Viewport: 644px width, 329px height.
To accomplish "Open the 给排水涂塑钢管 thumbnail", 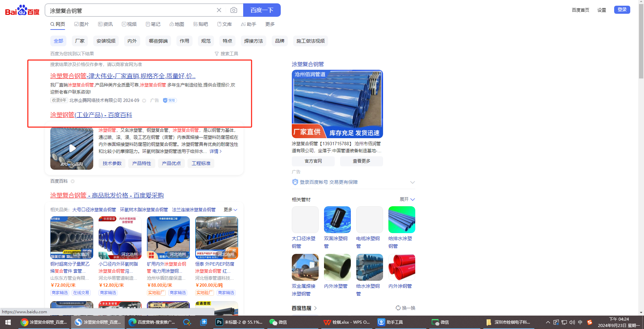I will [x=402, y=220].
